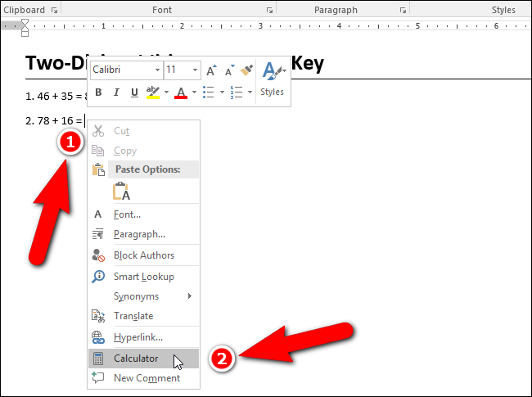Click the Smart Lookup magnifier icon
Viewport: 532px width, 397px height.
point(98,277)
